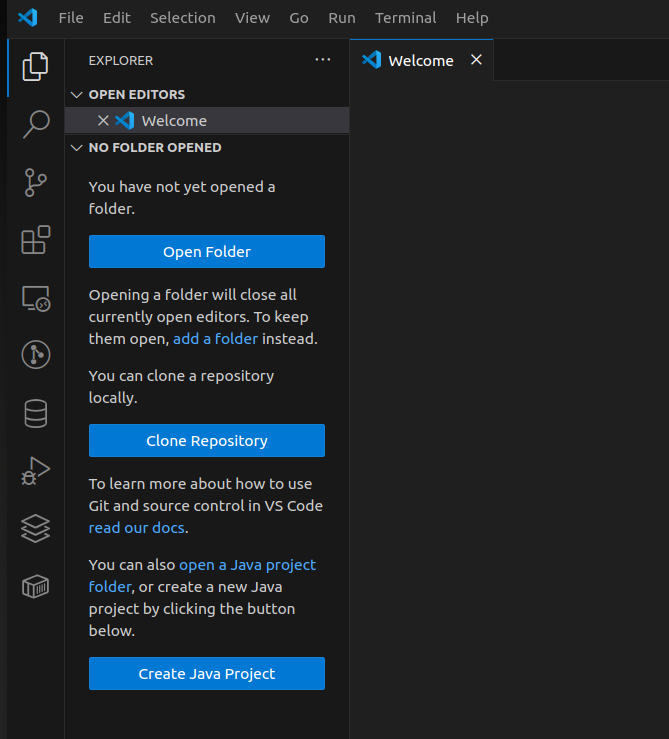Follow the open a Java project folder link

tap(247, 565)
